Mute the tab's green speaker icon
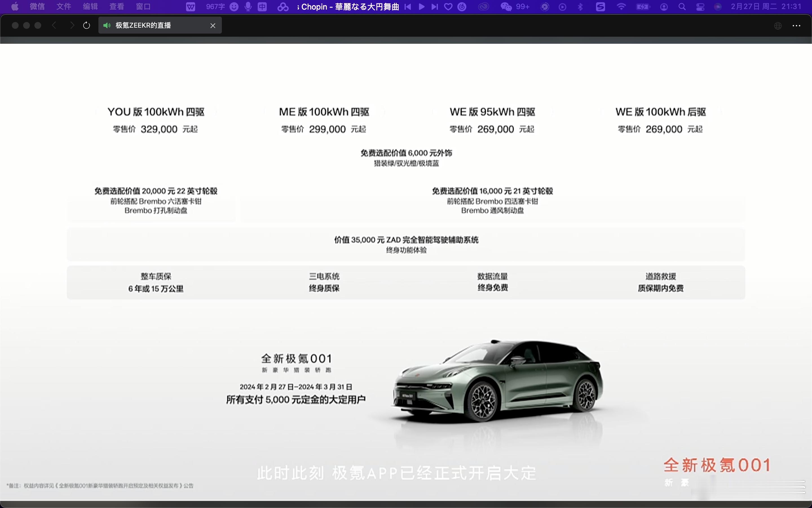This screenshot has width=812, height=508. [x=107, y=25]
